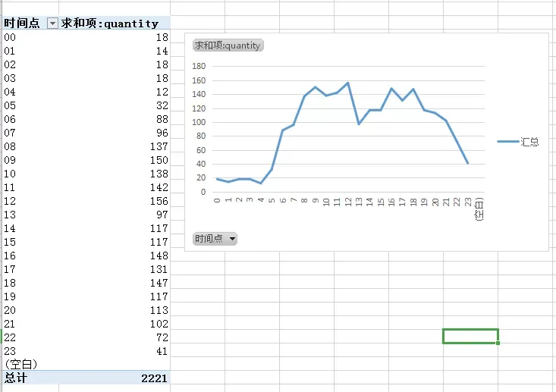Image resolution: width=556 pixels, height=392 pixels.
Task: Select row label cell 02
Action: click(x=31, y=64)
